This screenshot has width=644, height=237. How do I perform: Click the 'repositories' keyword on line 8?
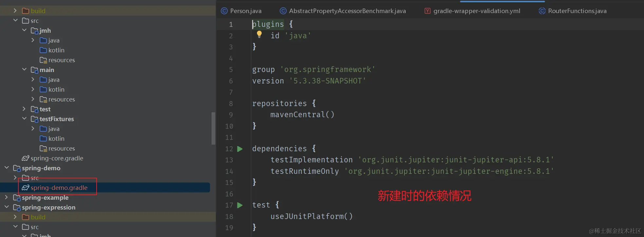coord(280,103)
